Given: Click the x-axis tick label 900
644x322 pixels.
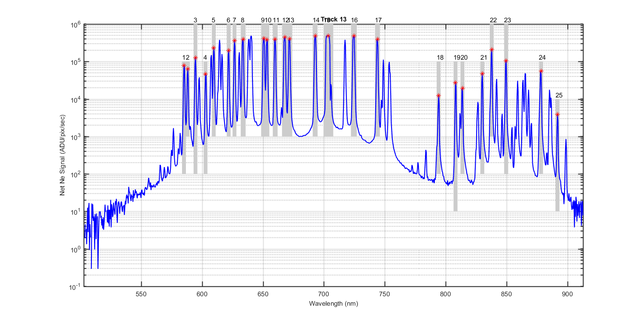Looking at the screenshot, I should coord(568,294).
